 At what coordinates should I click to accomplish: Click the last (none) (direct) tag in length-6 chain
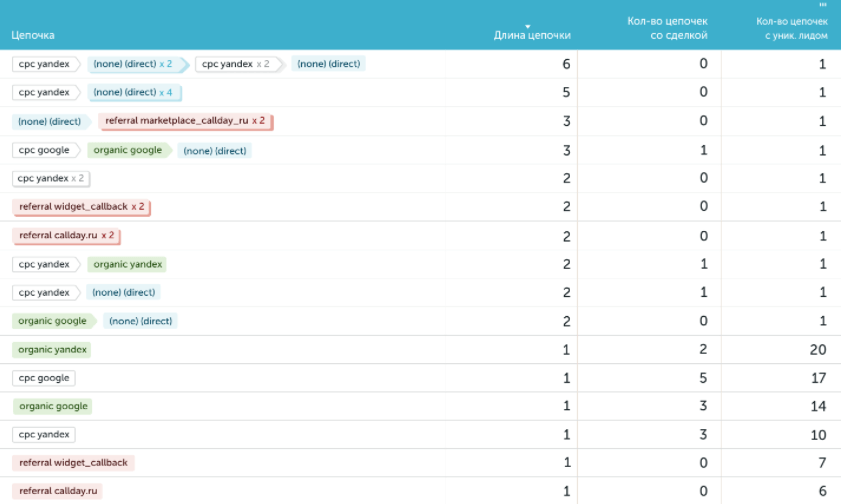328,64
